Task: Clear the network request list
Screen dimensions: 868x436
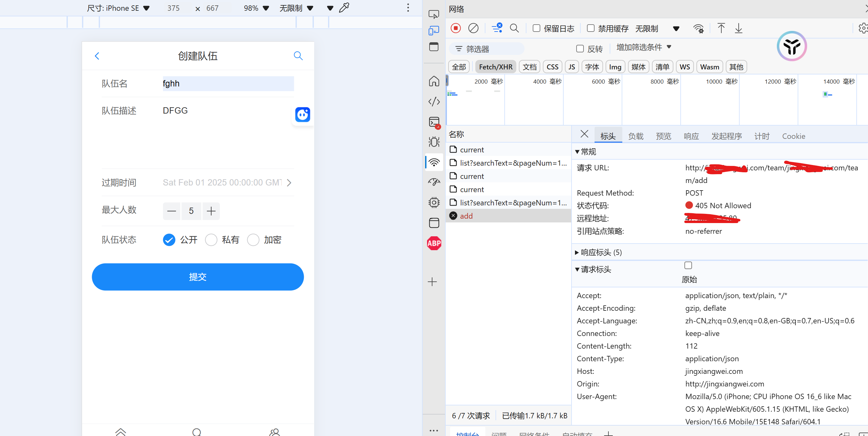Action: coord(473,28)
